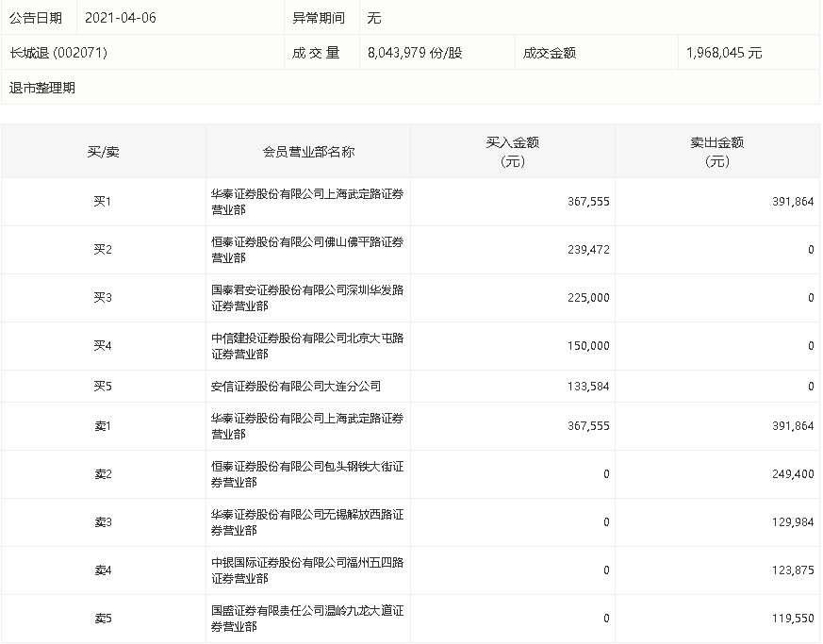
Task: Click the announcement date 2021-04-06
Action: click(x=120, y=18)
